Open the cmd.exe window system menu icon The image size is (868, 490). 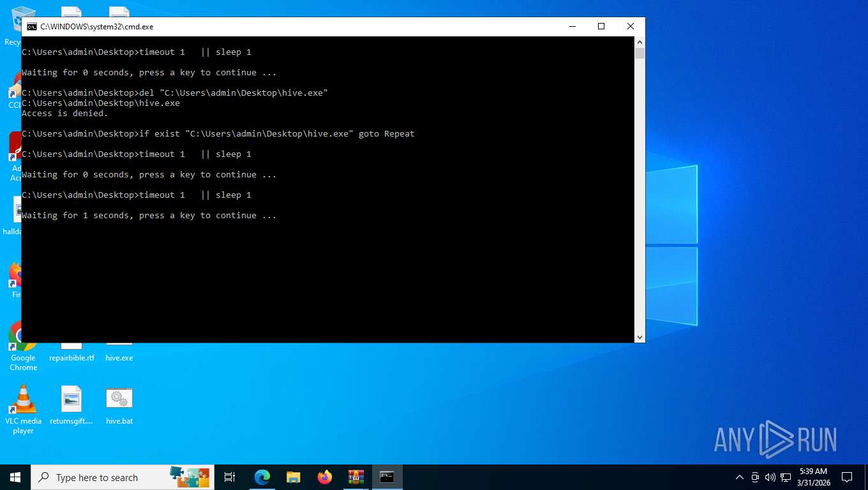coord(32,27)
